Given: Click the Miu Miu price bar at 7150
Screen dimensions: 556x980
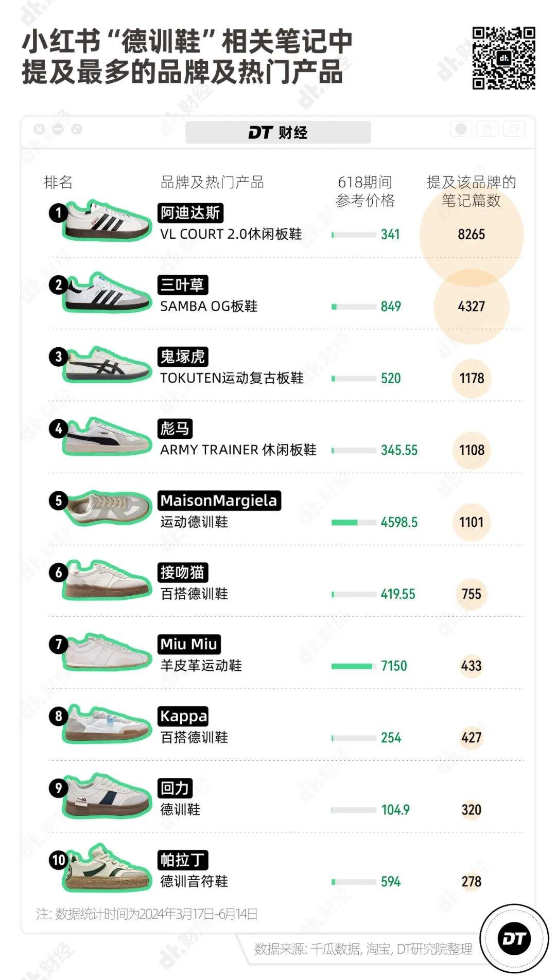Looking at the screenshot, I should 353,666.
